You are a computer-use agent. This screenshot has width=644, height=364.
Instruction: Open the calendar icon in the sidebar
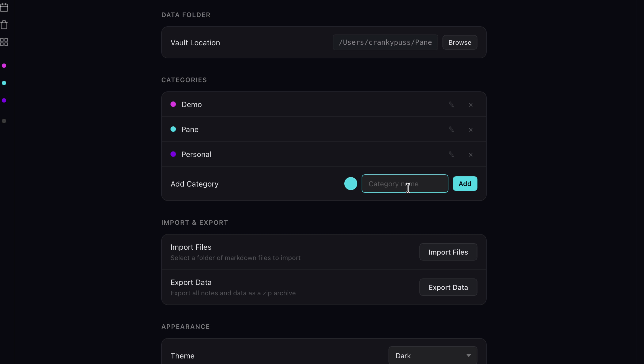4,7
